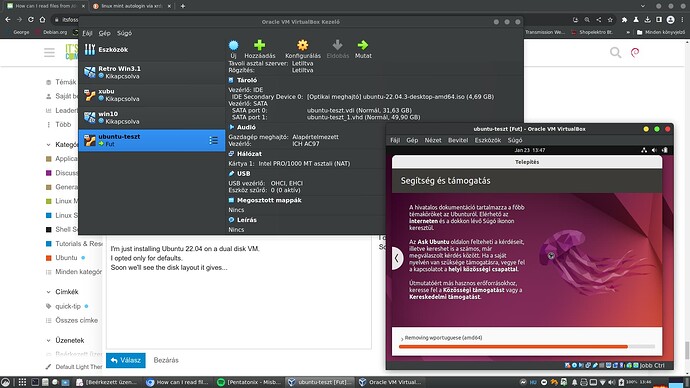Open the quick-tip tag in sidebar
This screenshot has width=690, height=388.
tap(68, 306)
